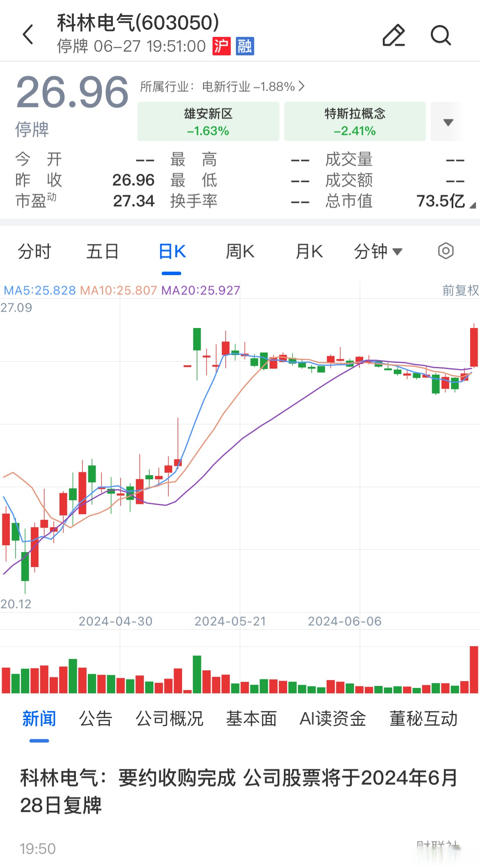Open the search magnifier icon
480x868 pixels.
coord(441,35)
